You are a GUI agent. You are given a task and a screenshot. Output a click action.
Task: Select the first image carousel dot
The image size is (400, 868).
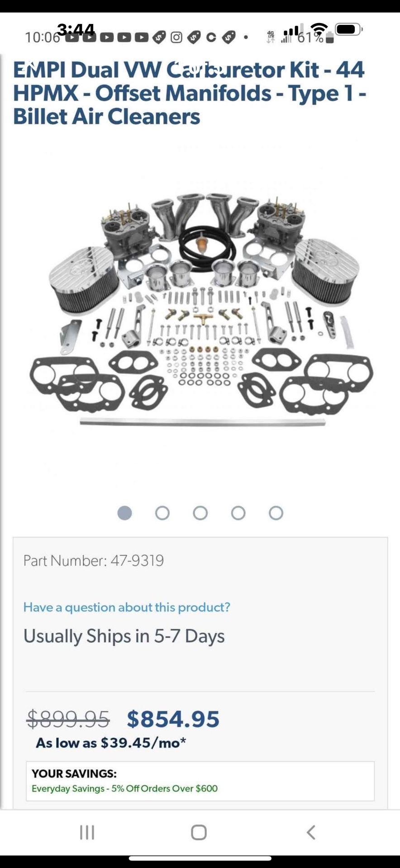(x=124, y=513)
